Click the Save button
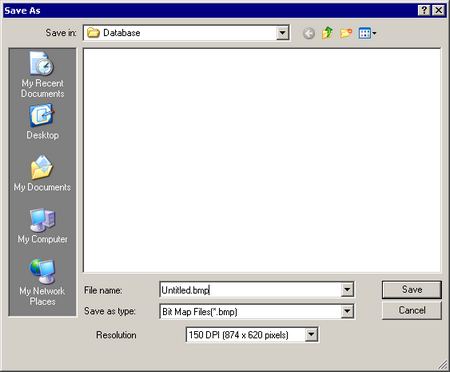This screenshot has height=372, width=450. pyautogui.click(x=412, y=290)
